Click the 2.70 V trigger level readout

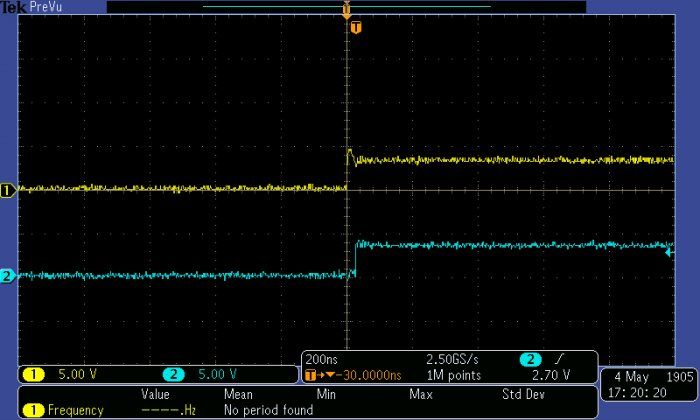point(551,375)
